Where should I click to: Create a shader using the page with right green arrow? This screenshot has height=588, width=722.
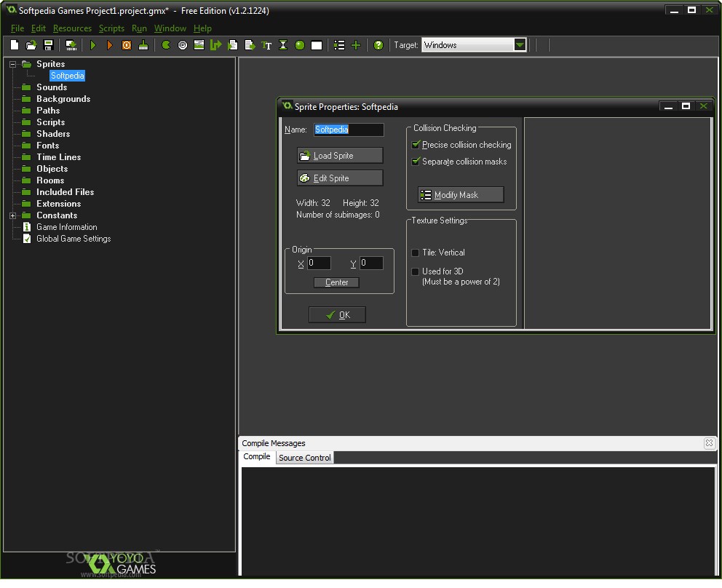pos(250,45)
